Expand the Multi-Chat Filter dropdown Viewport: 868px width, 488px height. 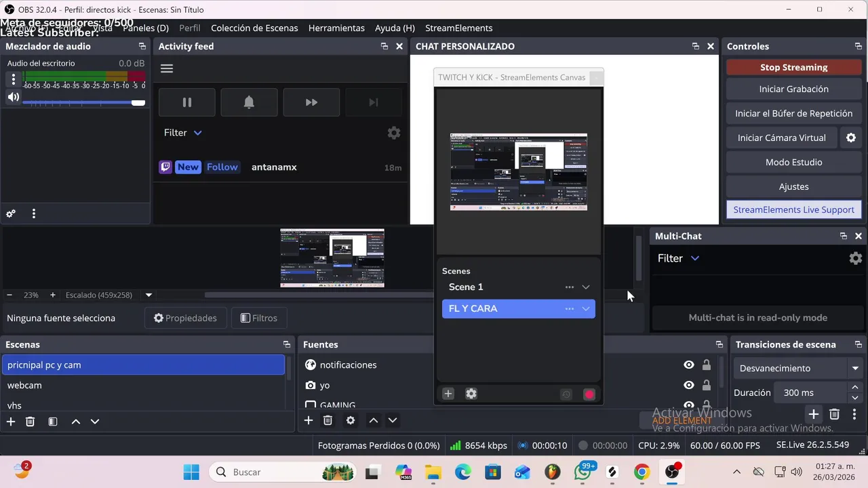point(695,258)
